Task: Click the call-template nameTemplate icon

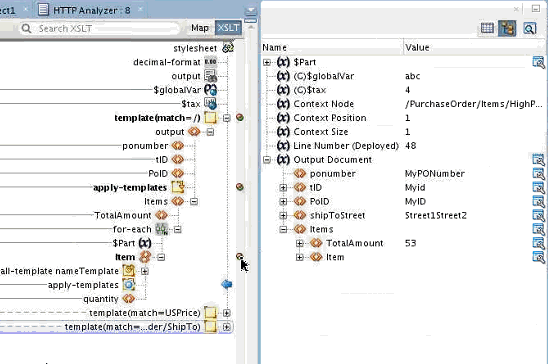Action: point(129,271)
